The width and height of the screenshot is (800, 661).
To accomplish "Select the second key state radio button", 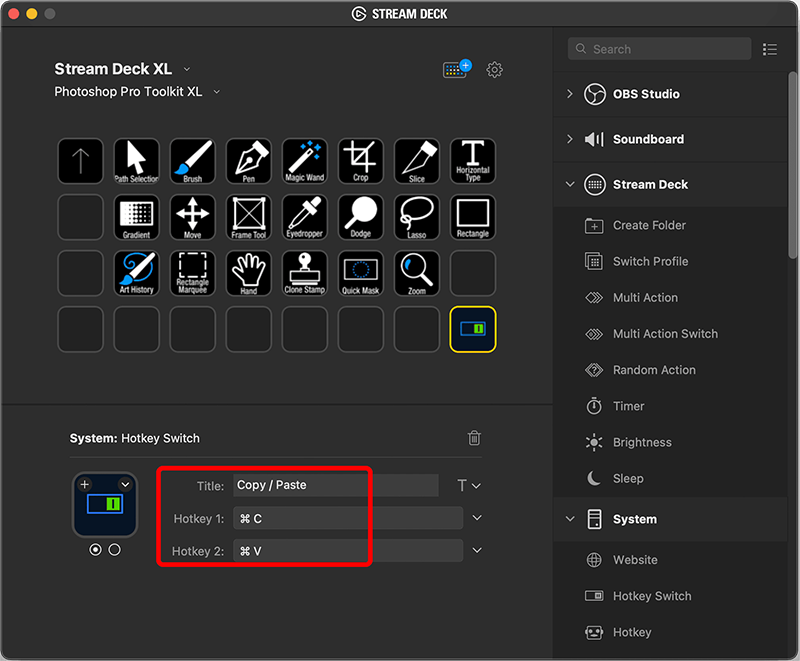I will click(x=115, y=550).
